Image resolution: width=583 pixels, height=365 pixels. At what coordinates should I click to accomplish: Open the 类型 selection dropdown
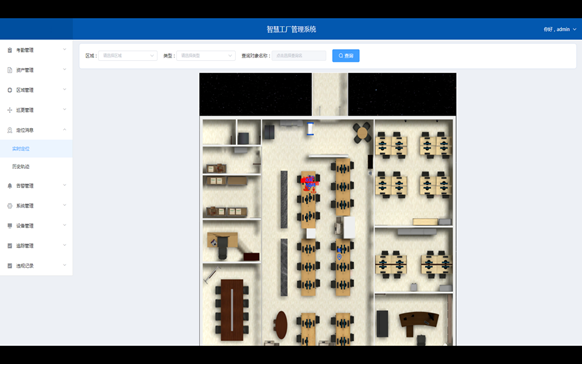pos(206,56)
